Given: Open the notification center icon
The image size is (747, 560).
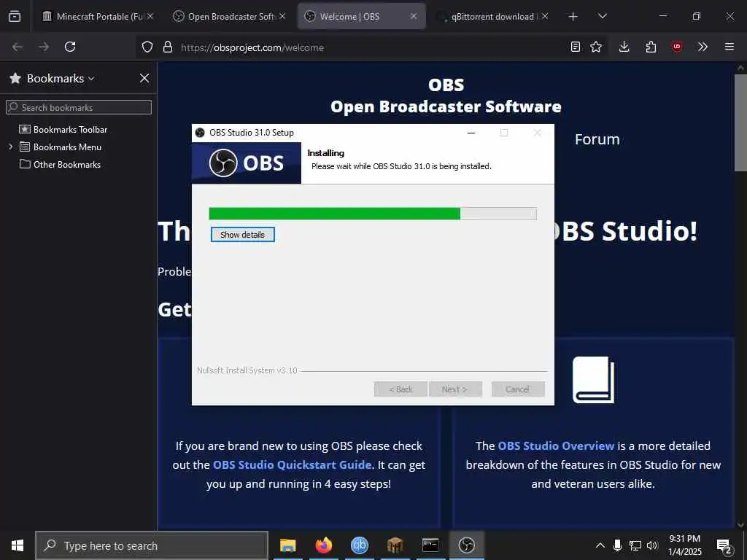Looking at the screenshot, I should click(x=724, y=545).
